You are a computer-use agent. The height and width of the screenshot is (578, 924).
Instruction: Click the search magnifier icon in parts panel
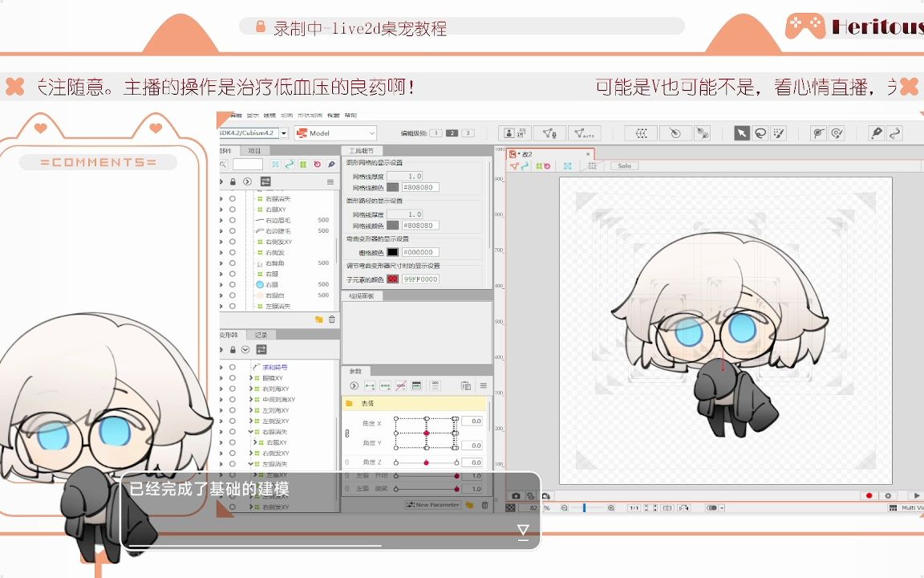224,163
